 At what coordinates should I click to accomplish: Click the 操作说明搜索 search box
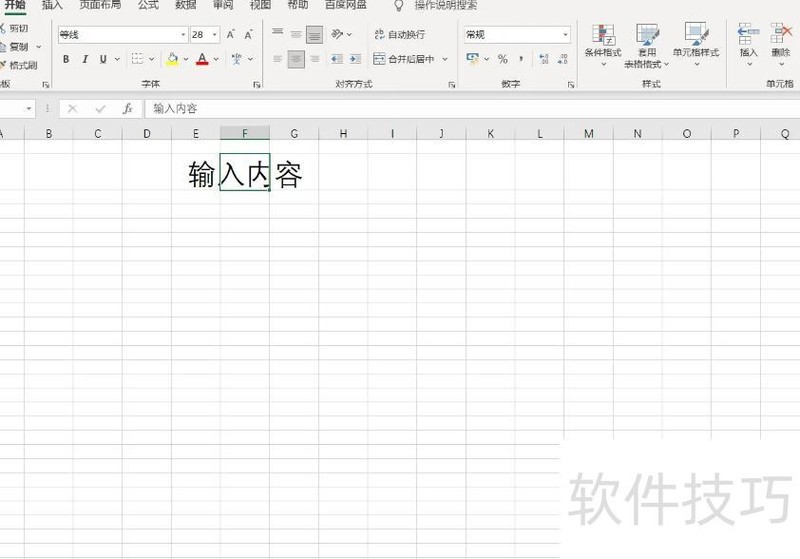pos(445,5)
